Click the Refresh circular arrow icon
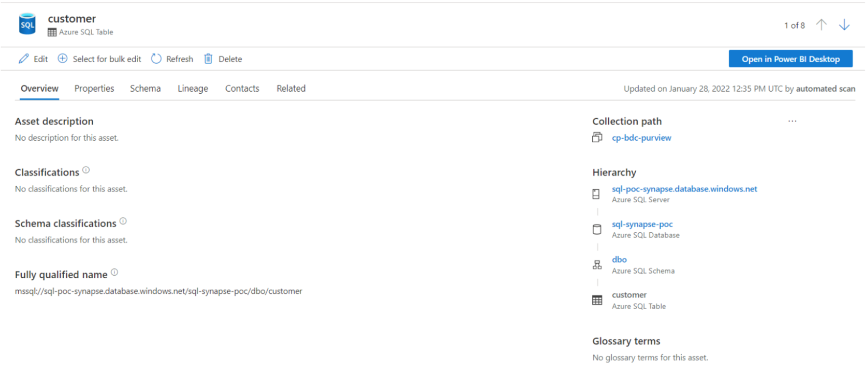Screen dimensions: 868x370 coord(156,58)
